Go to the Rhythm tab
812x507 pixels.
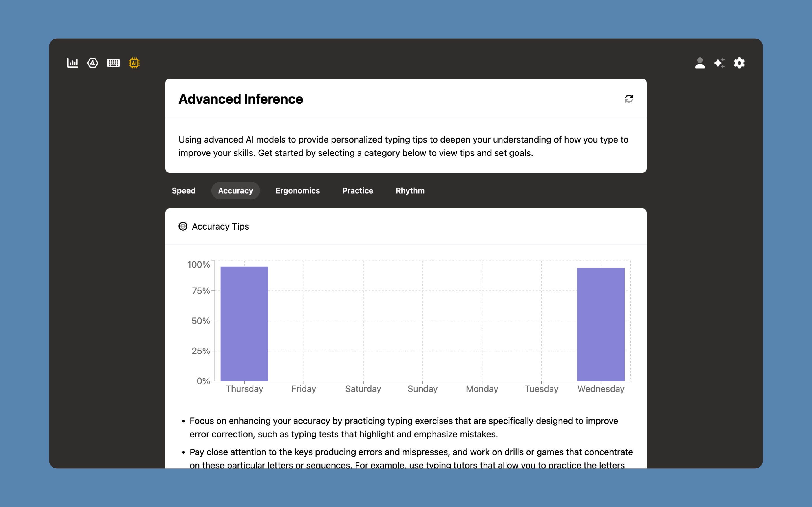410,190
